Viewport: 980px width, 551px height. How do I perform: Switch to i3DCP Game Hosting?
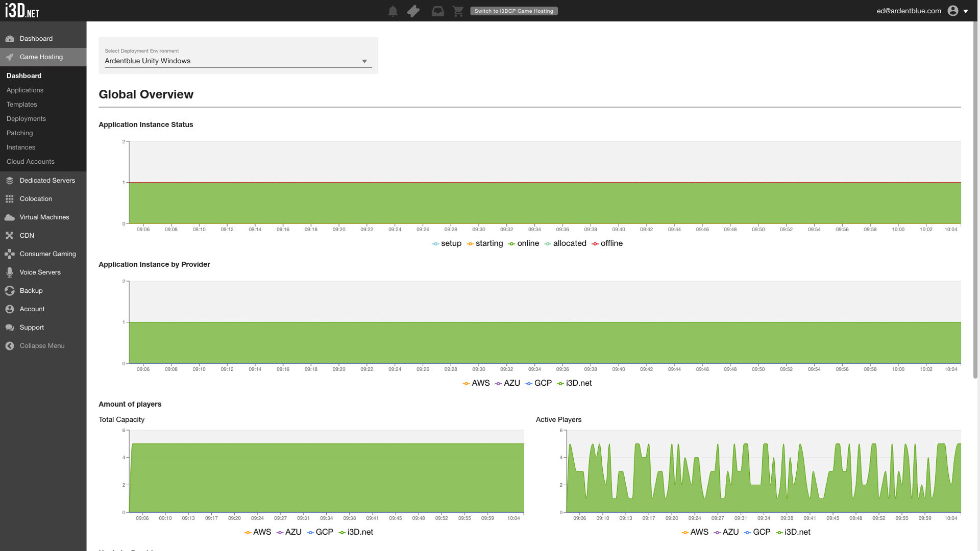[x=513, y=11]
